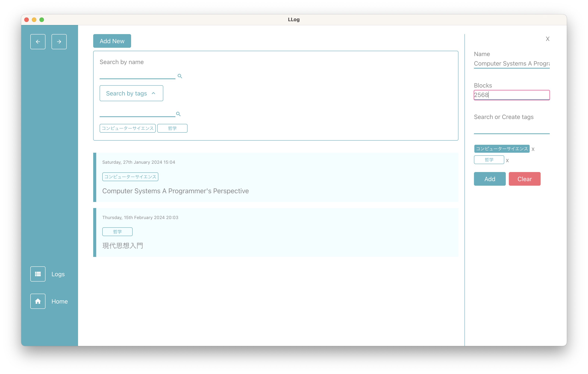Click the blue Add button
Image resolution: width=588 pixels, height=374 pixels.
coord(490,179)
